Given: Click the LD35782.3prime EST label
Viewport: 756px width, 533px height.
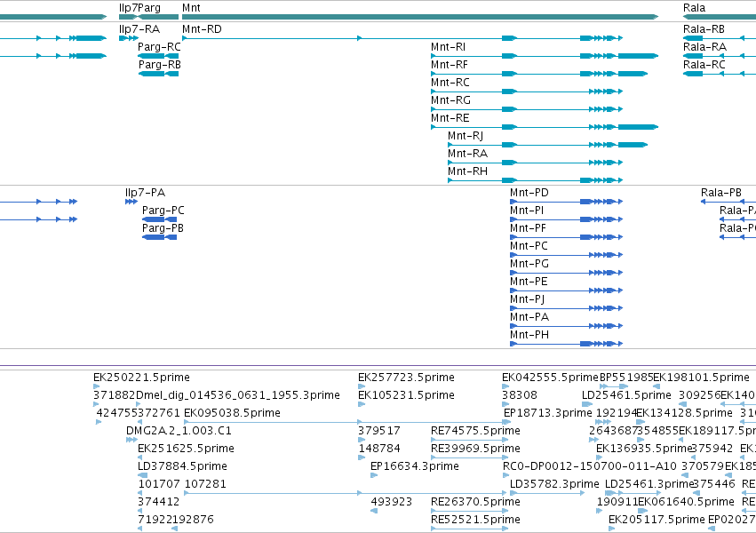Looking at the screenshot, I should pos(554,484).
